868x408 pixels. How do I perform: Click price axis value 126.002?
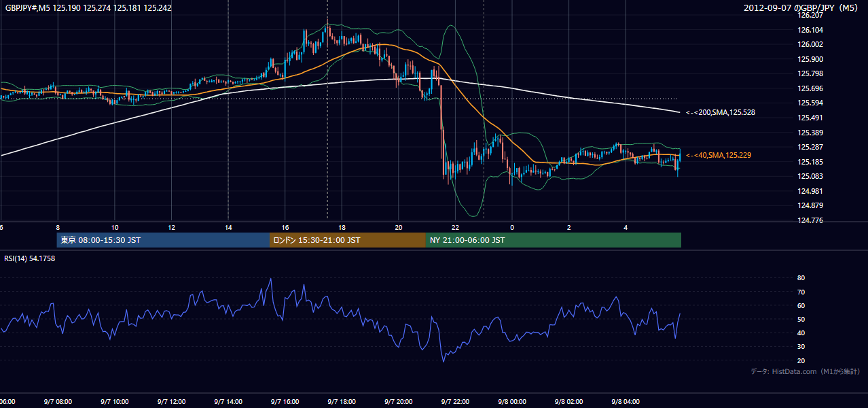(x=811, y=44)
